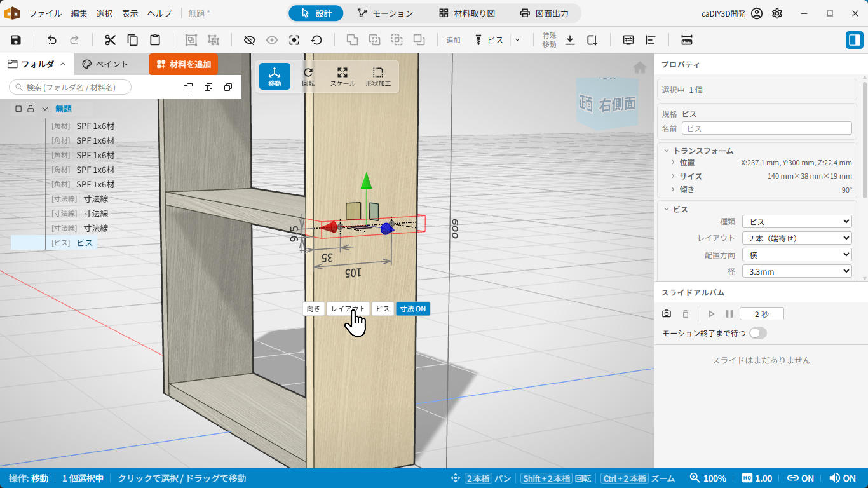The width and height of the screenshot is (868, 488).
Task: Open the screw diameter (径) dropdown
Action: point(797,271)
